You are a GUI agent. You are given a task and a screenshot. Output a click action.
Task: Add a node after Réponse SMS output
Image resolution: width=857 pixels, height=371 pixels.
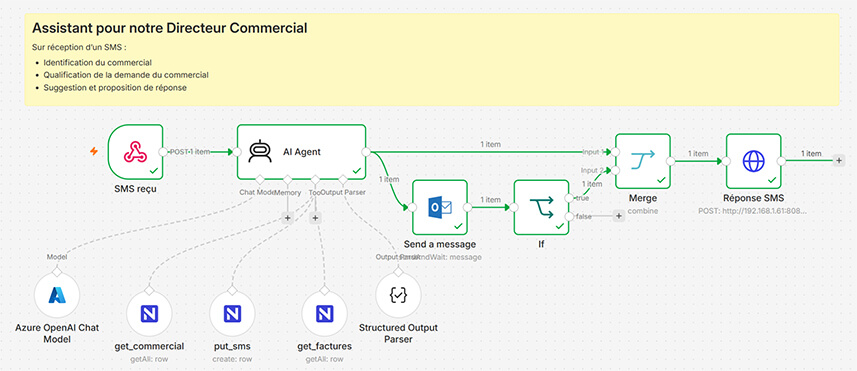[838, 161]
